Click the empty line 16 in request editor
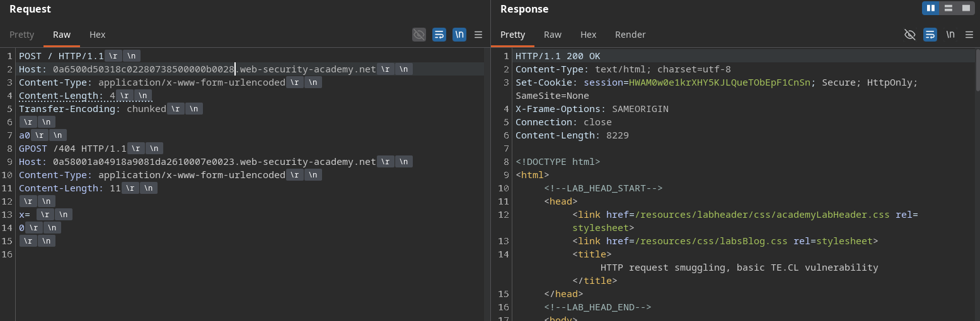This screenshot has height=321, width=980. 251,254
